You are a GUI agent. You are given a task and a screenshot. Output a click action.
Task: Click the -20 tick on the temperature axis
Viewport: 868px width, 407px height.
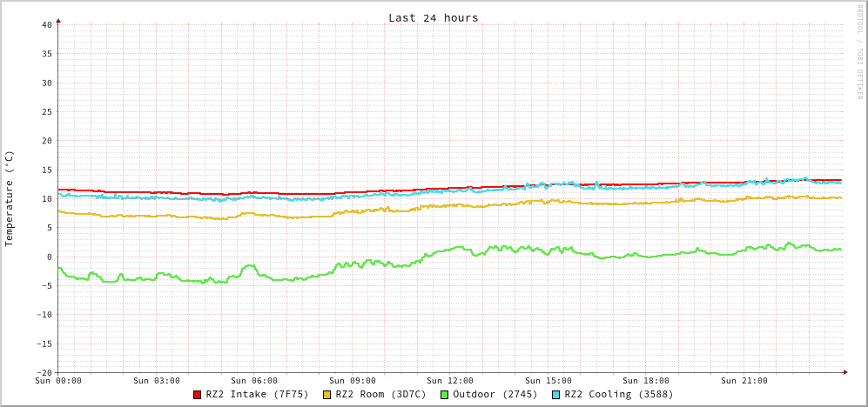(x=44, y=372)
